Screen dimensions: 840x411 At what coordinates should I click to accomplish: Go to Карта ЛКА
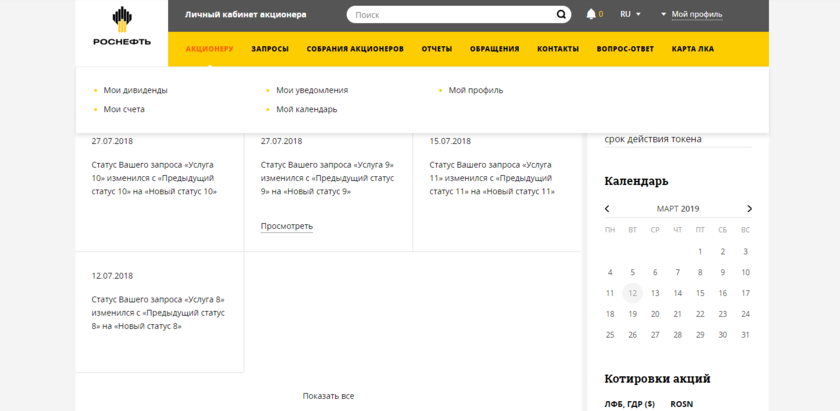point(693,49)
